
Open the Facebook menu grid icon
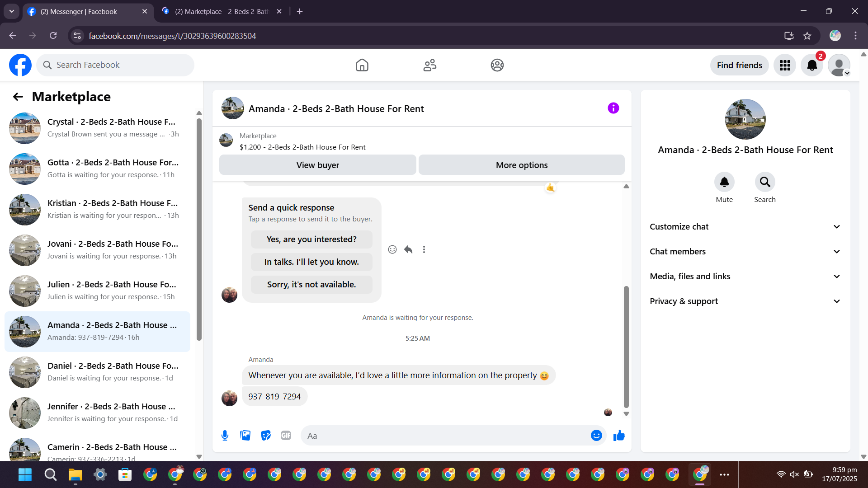click(x=785, y=66)
